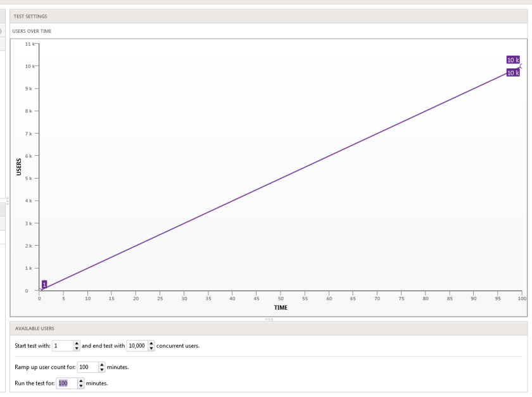This screenshot has height=397, width=532.
Task: Click the 100 tick on time axis
Action: click(x=522, y=299)
